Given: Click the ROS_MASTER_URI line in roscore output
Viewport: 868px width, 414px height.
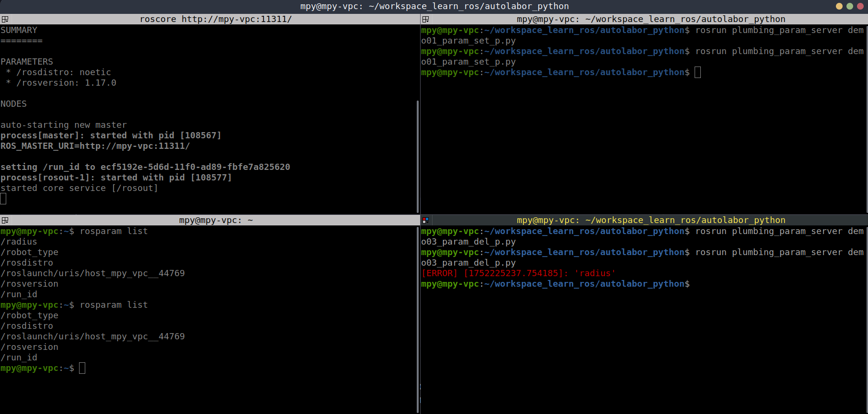Looking at the screenshot, I should 95,146.
